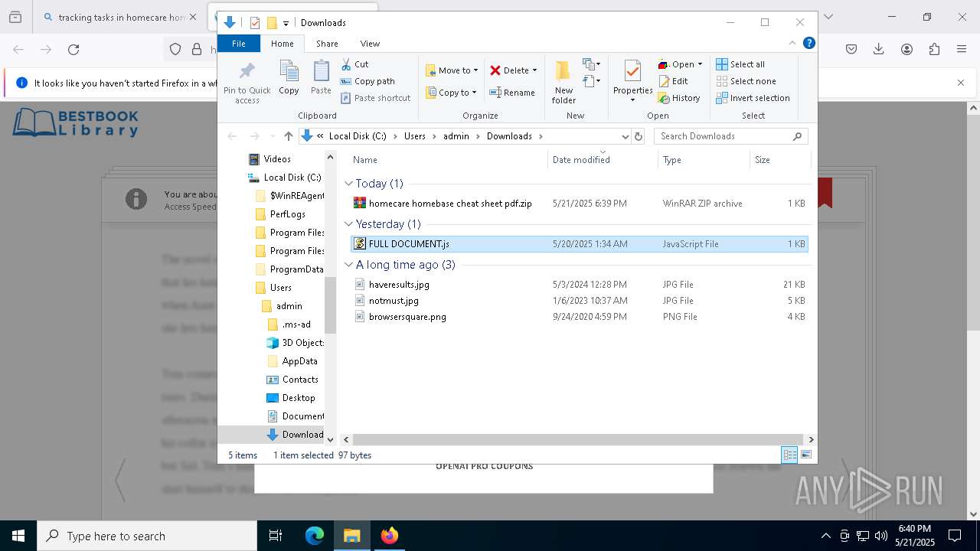The image size is (980, 551).
Task: Open Firefox from taskbar
Action: tap(389, 536)
